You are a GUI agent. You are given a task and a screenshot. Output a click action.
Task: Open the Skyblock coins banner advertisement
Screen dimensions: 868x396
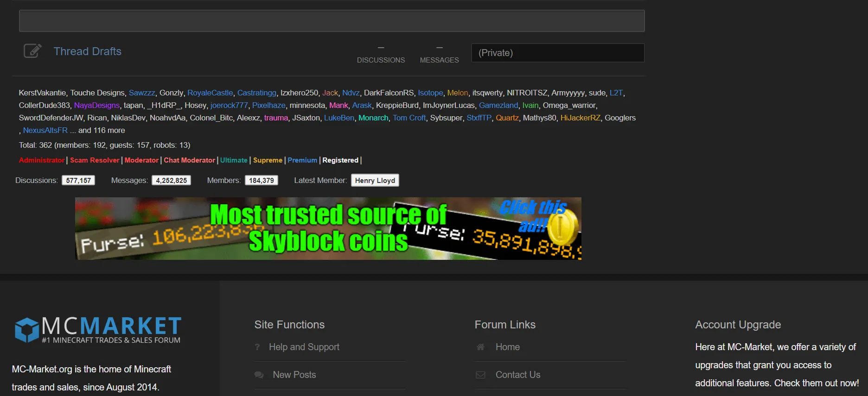(328, 228)
